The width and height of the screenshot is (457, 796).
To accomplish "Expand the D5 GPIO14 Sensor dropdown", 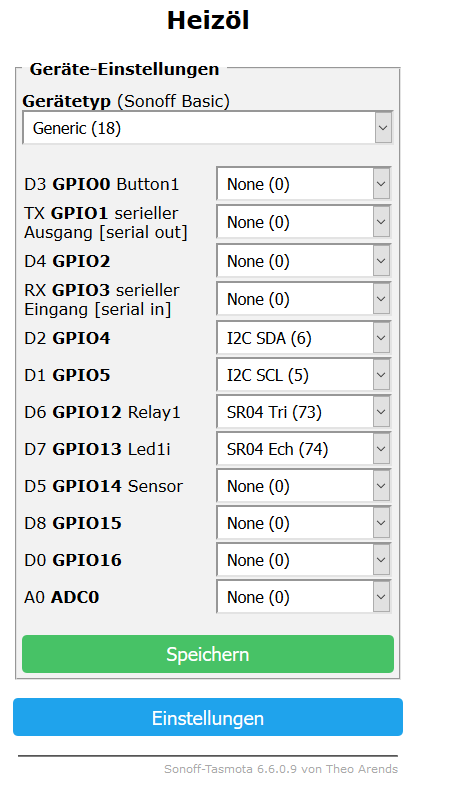I will click(303, 486).
